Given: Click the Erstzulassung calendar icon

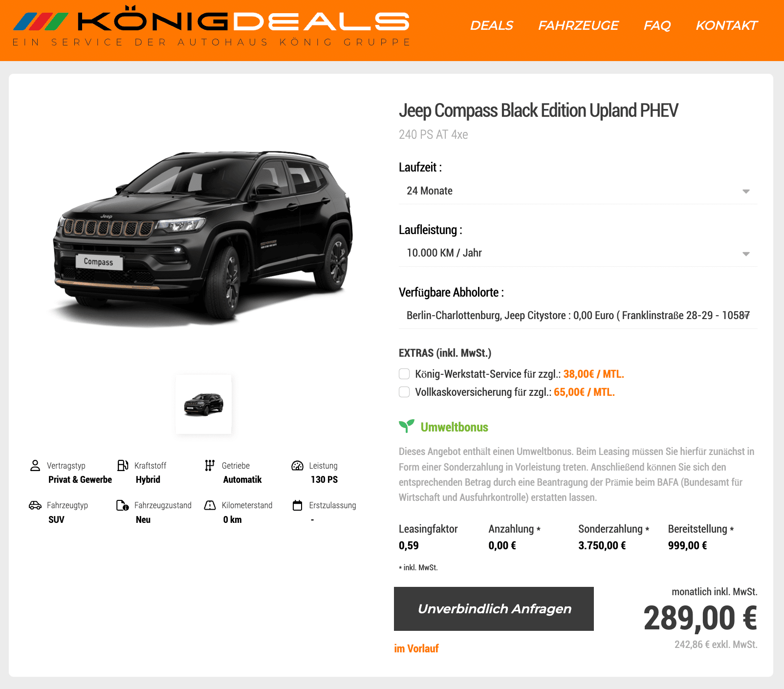Looking at the screenshot, I should coord(297,505).
